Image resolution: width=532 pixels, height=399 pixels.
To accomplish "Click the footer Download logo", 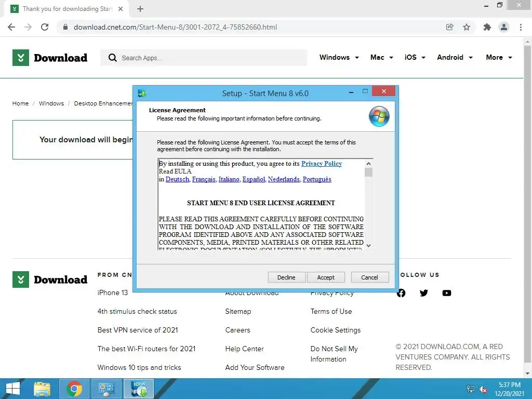I will [50, 280].
